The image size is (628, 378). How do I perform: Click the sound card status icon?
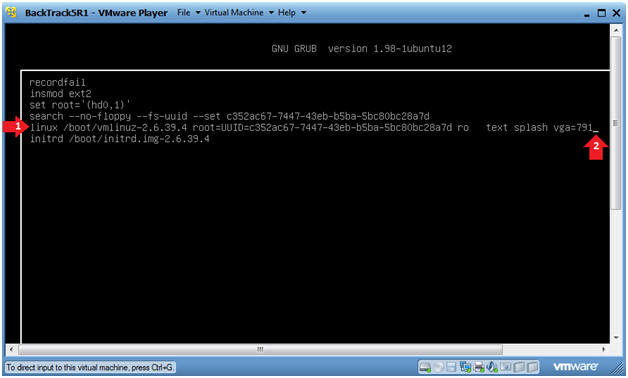click(x=492, y=366)
